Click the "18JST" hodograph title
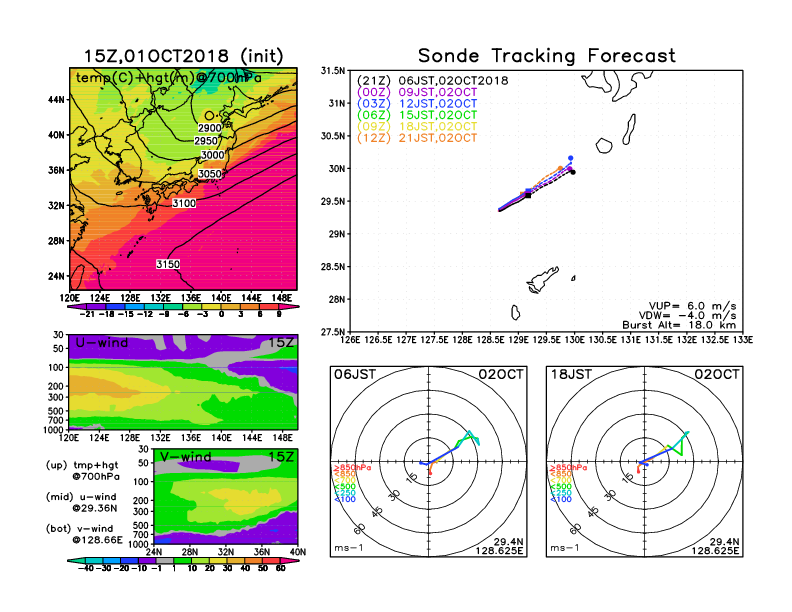Screen dimensions: 792x612 (571, 375)
